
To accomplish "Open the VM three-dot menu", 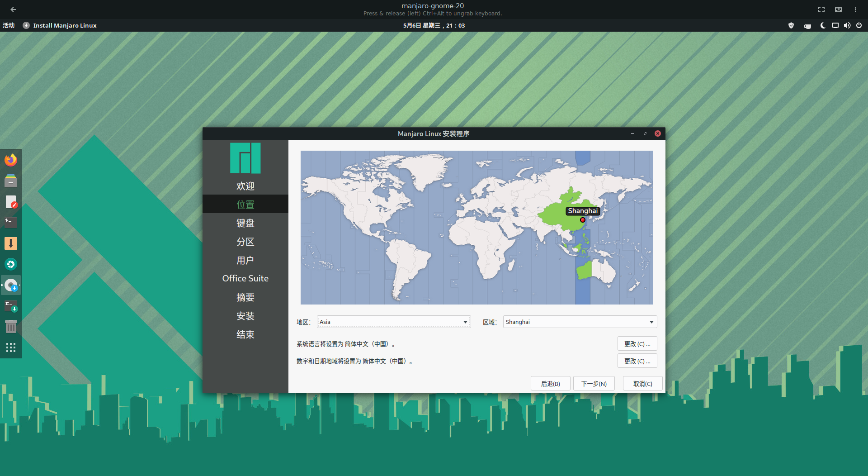I will [x=855, y=10].
